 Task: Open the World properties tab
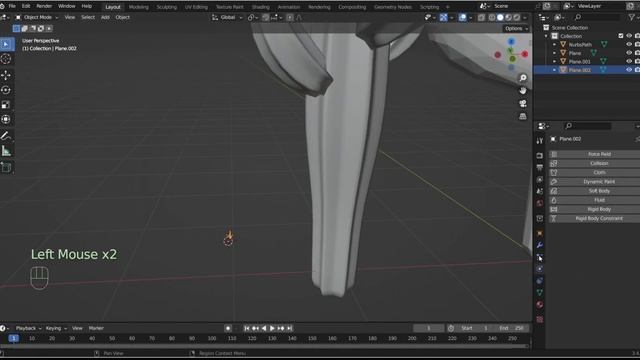pos(540,203)
